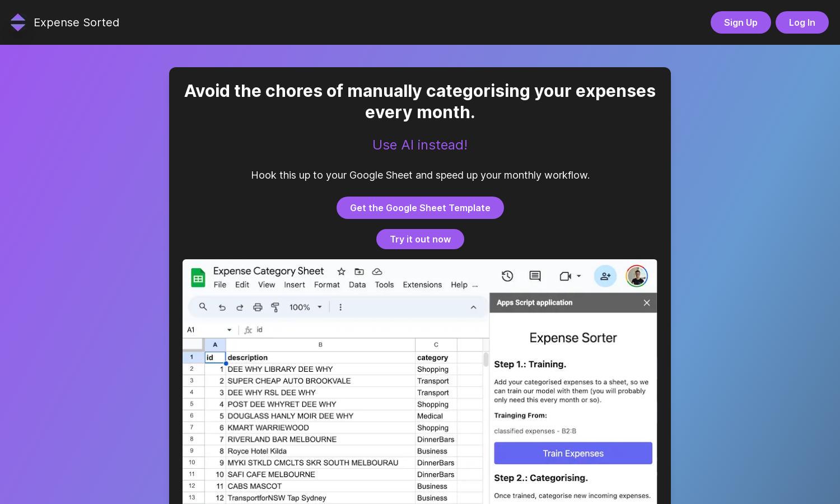Screen dimensions: 840x504
Task: Undo the last action
Action: coord(222,307)
